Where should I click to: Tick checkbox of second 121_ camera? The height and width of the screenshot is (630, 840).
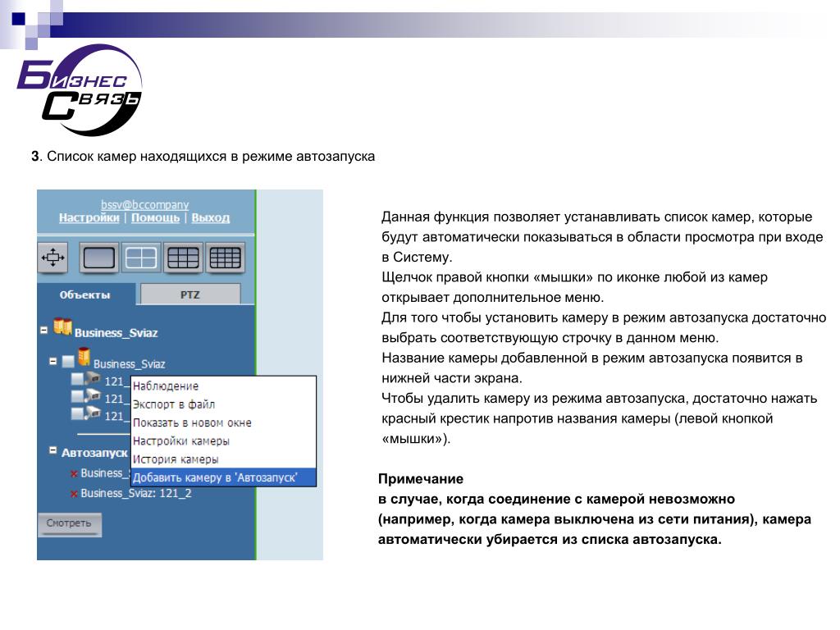(78, 396)
